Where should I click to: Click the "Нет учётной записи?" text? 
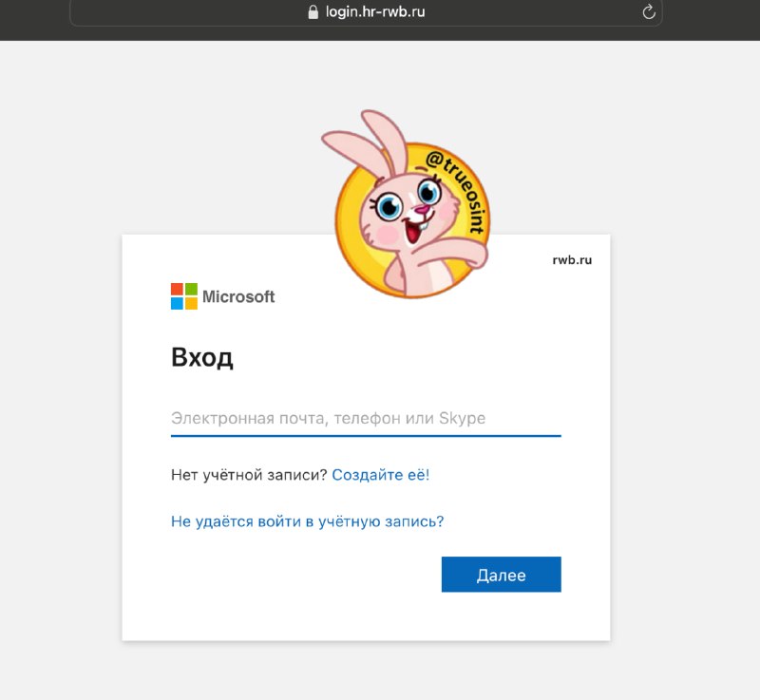pos(249,475)
